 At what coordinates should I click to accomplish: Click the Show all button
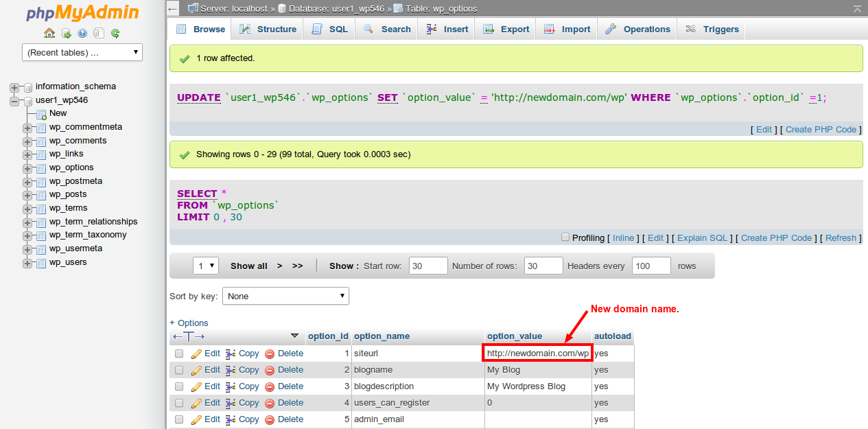pyautogui.click(x=248, y=265)
